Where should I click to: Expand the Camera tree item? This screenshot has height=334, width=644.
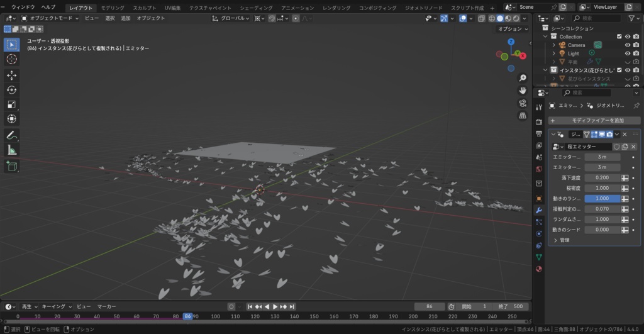(x=553, y=45)
